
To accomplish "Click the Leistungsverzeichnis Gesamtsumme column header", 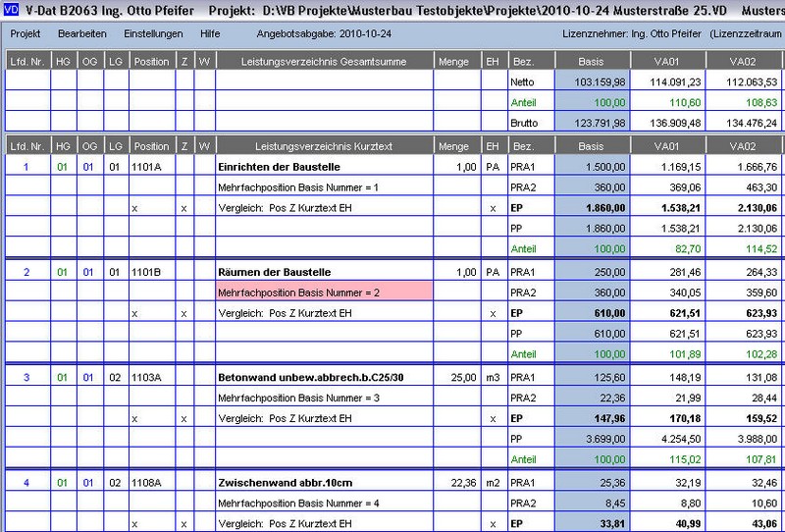I will (324, 61).
